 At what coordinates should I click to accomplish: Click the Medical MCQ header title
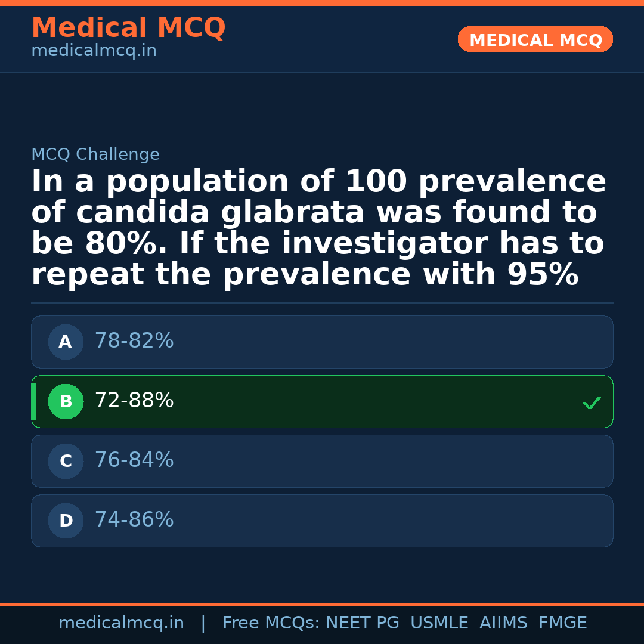(128, 29)
